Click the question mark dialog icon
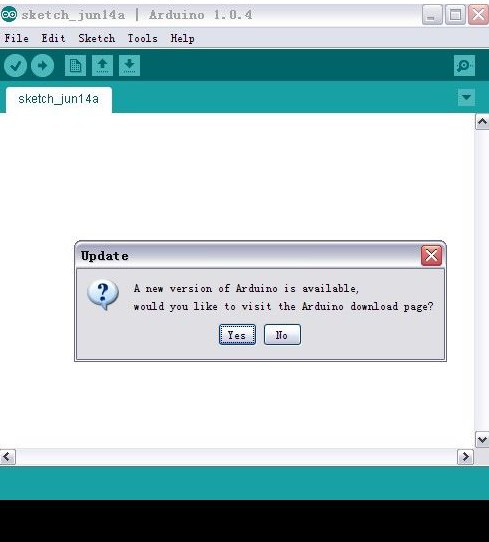The width and height of the screenshot is (489, 542). tap(103, 295)
